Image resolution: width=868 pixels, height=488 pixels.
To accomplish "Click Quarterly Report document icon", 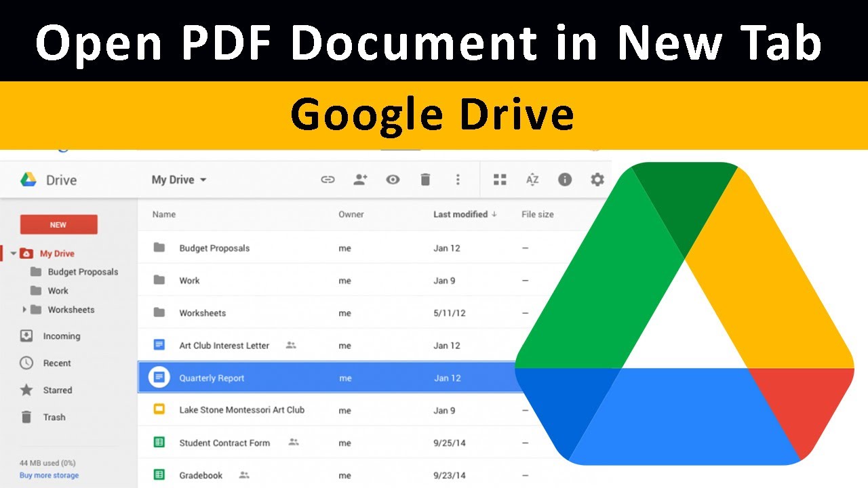I will coord(159,378).
